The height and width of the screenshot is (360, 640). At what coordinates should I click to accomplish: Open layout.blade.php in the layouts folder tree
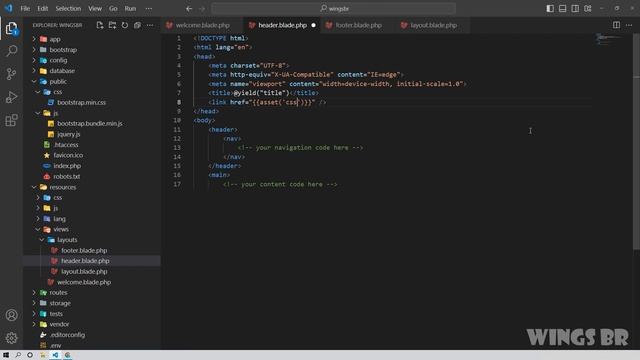click(84, 271)
